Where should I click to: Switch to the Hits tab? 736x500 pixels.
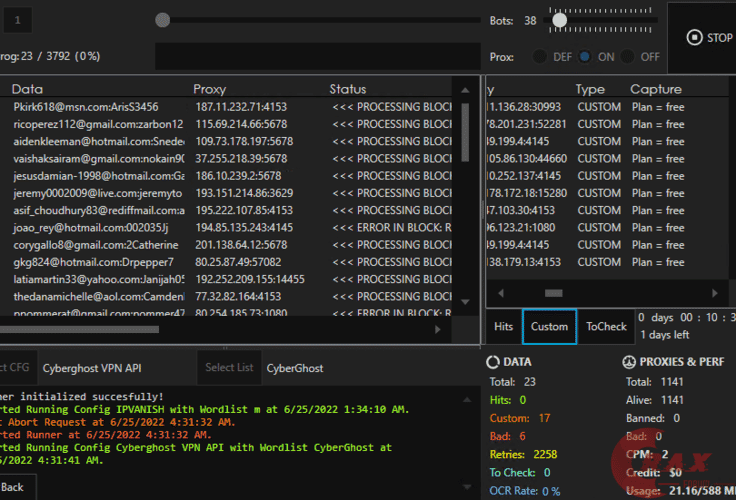click(x=504, y=326)
